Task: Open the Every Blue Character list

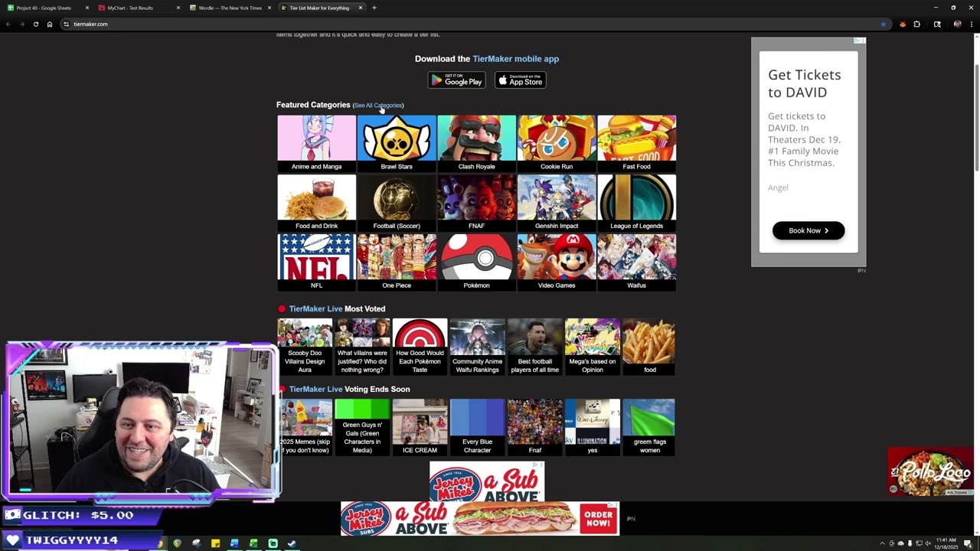Action: [x=477, y=427]
